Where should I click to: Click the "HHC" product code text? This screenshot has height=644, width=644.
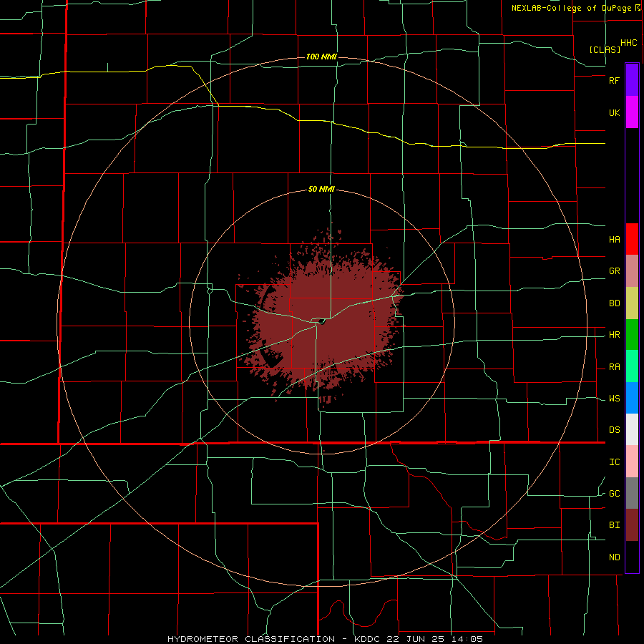(628, 43)
